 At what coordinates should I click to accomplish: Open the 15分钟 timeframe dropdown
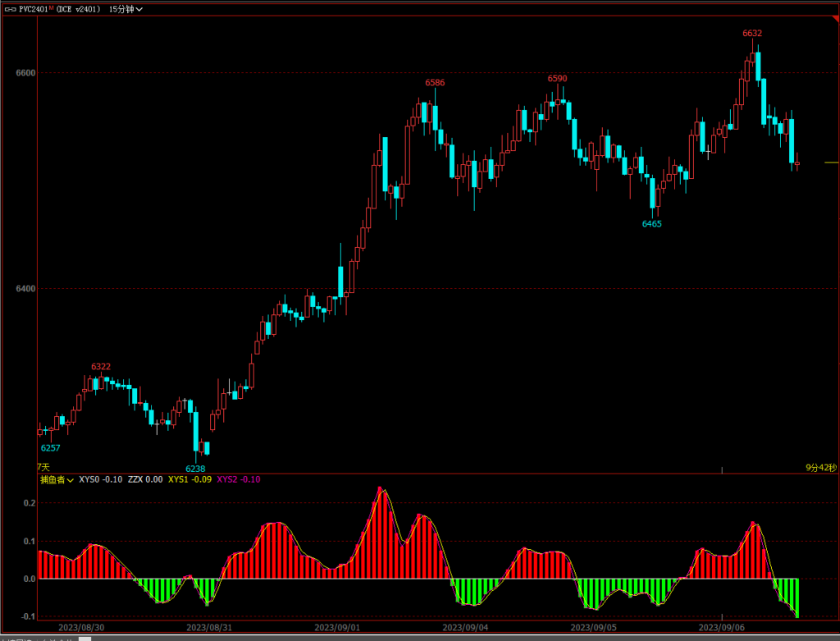(126, 9)
